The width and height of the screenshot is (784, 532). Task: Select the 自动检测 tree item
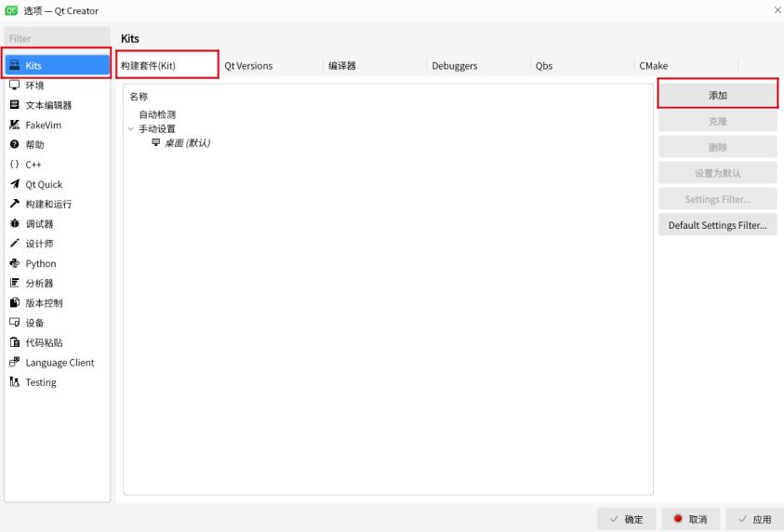pyautogui.click(x=157, y=115)
